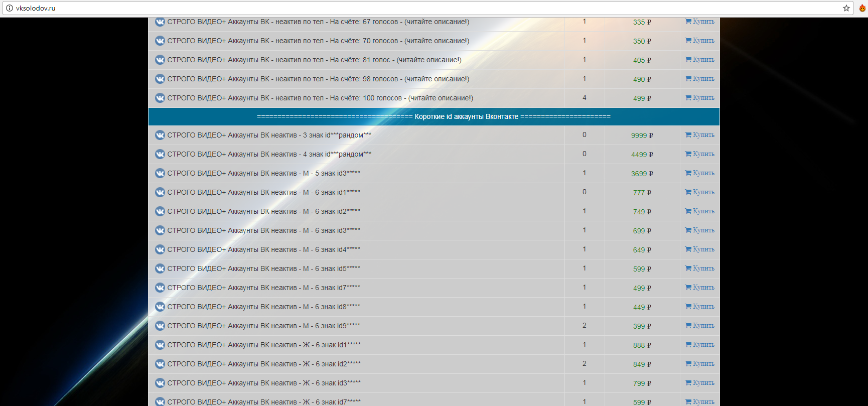Click the vksolodov.ru address bar
868x406 pixels.
point(401,8)
